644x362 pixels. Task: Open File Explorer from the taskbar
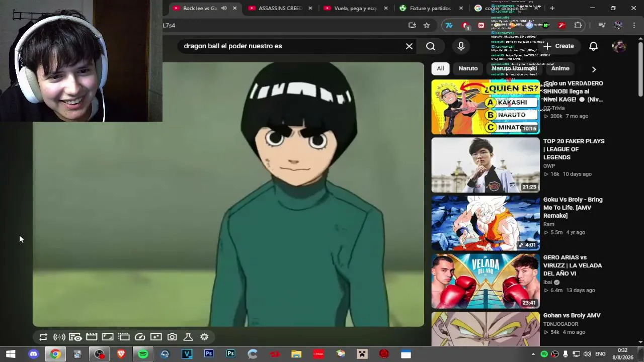(x=296, y=354)
